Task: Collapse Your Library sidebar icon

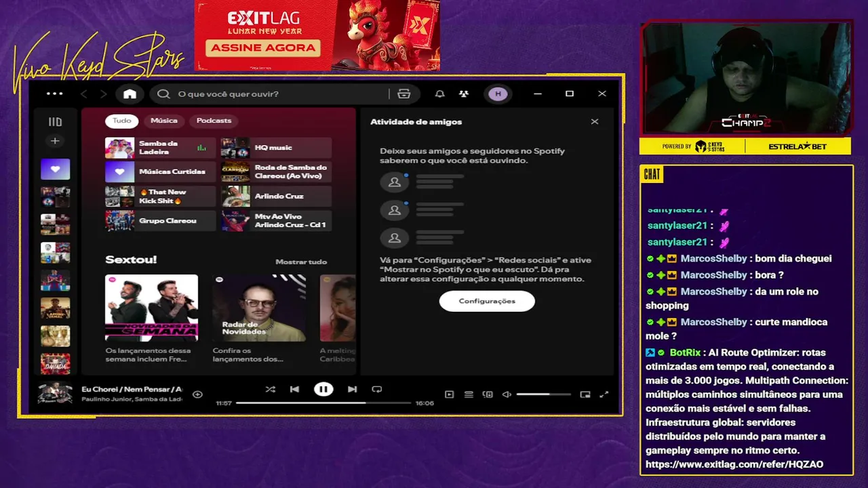Action: [x=55, y=122]
